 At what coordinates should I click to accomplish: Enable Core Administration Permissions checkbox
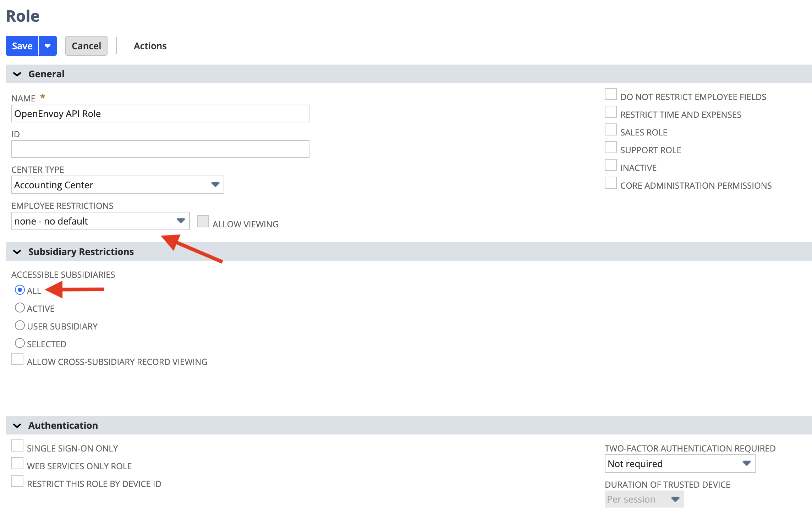pyautogui.click(x=611, y=183)
